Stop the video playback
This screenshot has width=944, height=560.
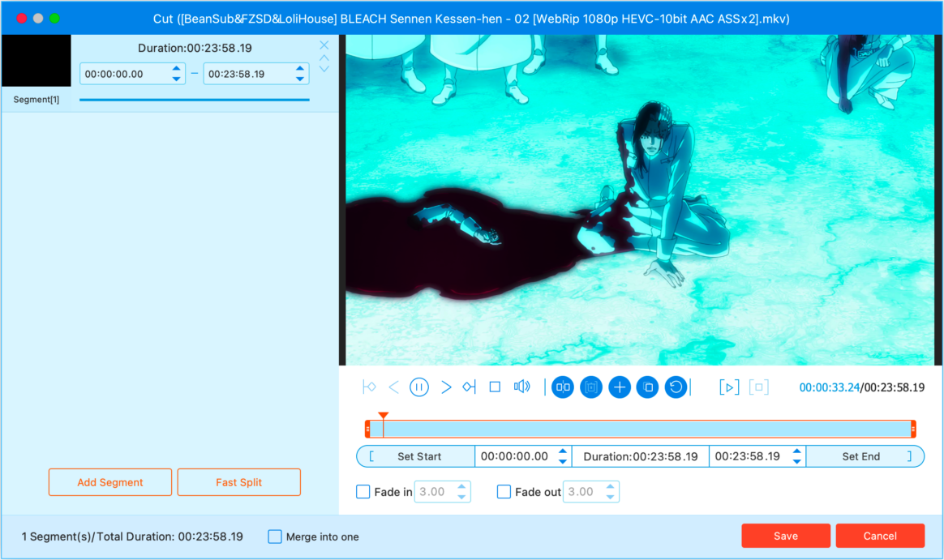[x=495, y=387]
